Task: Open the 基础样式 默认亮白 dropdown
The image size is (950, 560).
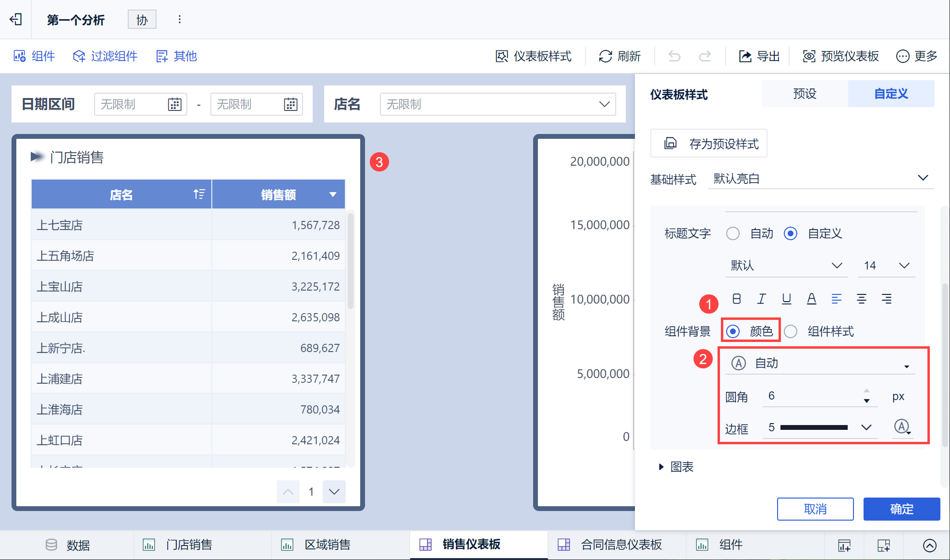Action: [820, 179]
